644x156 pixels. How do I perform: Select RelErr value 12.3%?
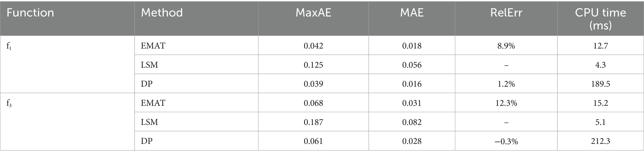pyautogui.click(x=506, y=103)
